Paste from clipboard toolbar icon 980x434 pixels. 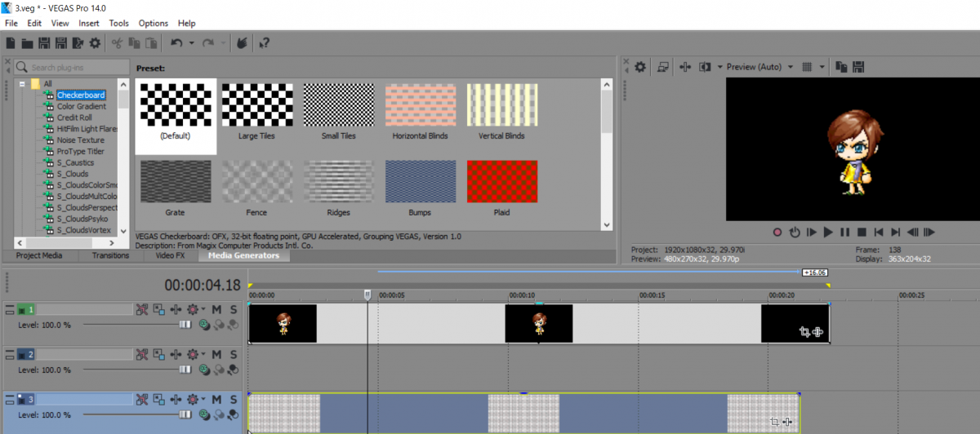[151, 42]
